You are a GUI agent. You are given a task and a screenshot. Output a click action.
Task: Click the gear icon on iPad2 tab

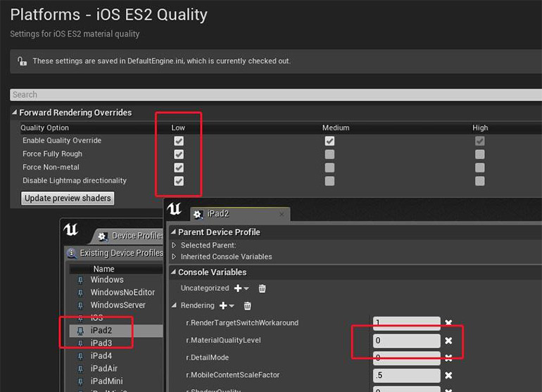coord(198,215)
